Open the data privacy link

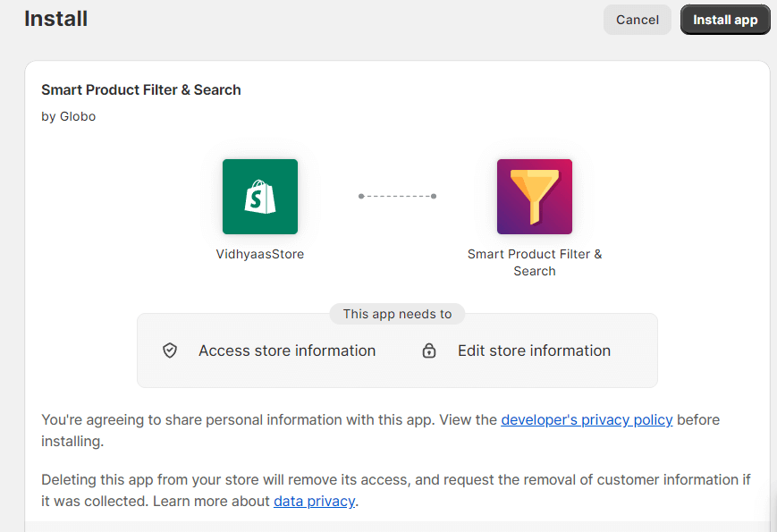(x=314, y=501)
